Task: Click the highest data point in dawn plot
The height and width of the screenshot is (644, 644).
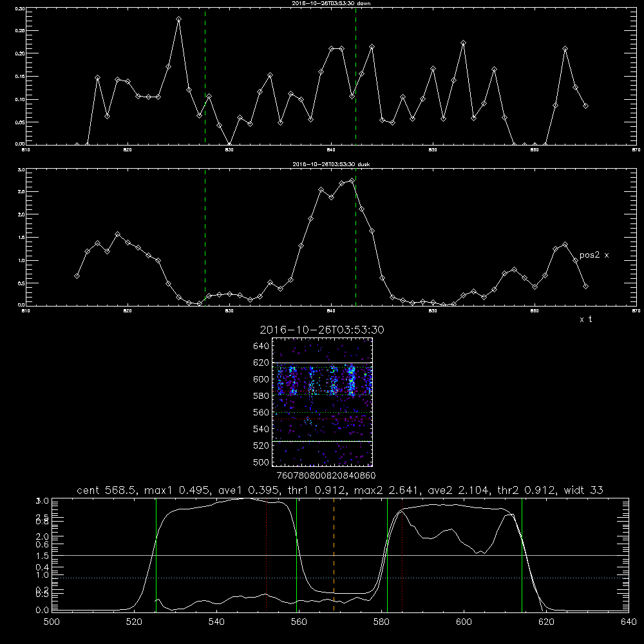Action: (x=178, y=19)
